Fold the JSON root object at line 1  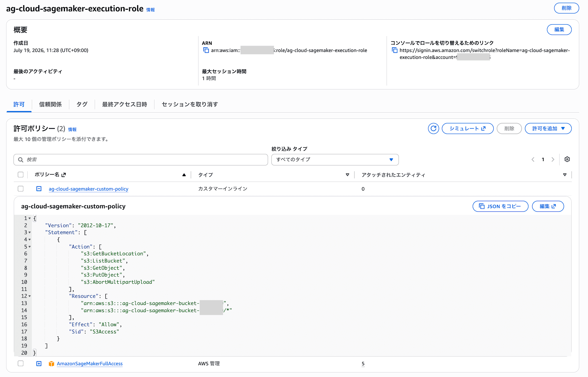30,218
